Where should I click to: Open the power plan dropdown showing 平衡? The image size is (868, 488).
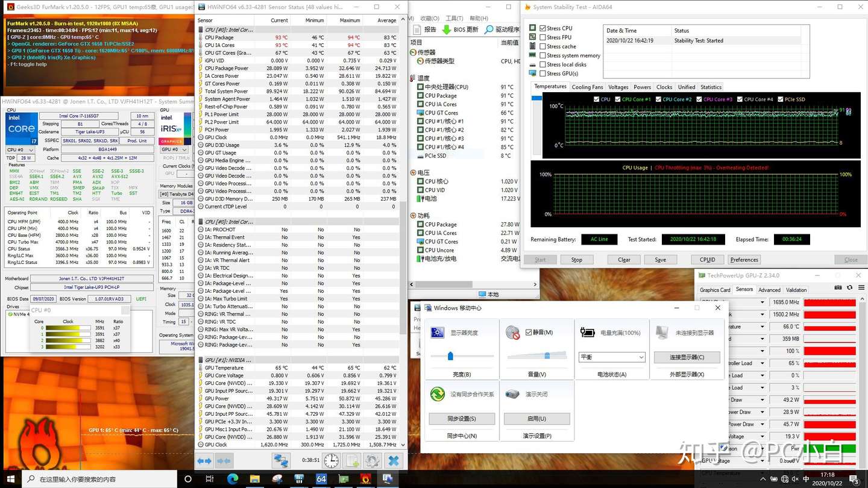pos(611,357)
